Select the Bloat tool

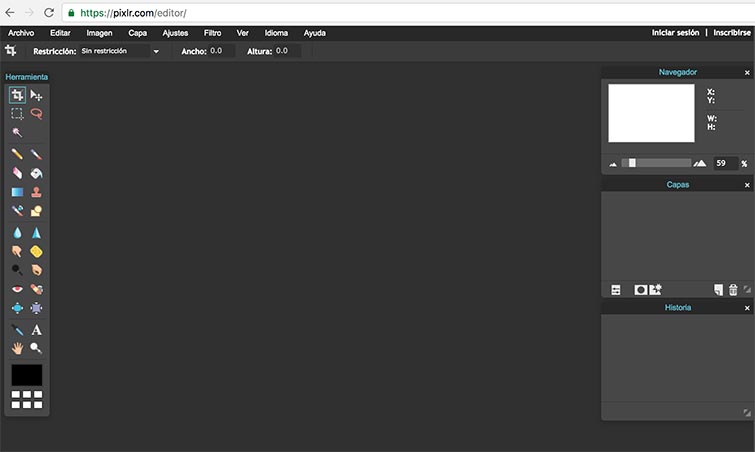[17, 308]
